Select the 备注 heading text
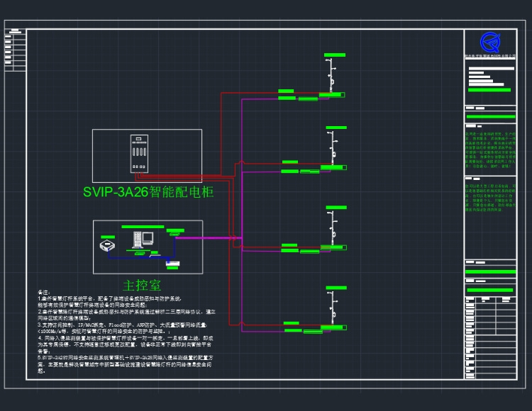The width and height of the screenshot is (532, 411). tap(44, 292)
